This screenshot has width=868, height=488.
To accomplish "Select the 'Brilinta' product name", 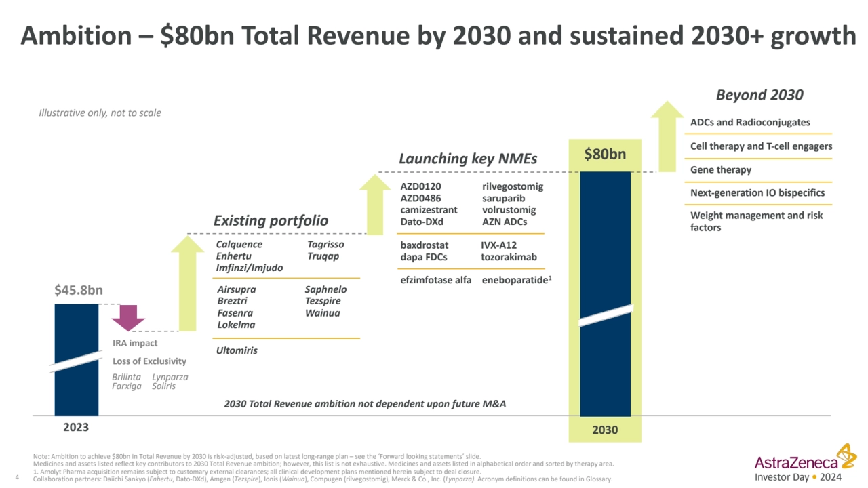I will pos(127,377).
